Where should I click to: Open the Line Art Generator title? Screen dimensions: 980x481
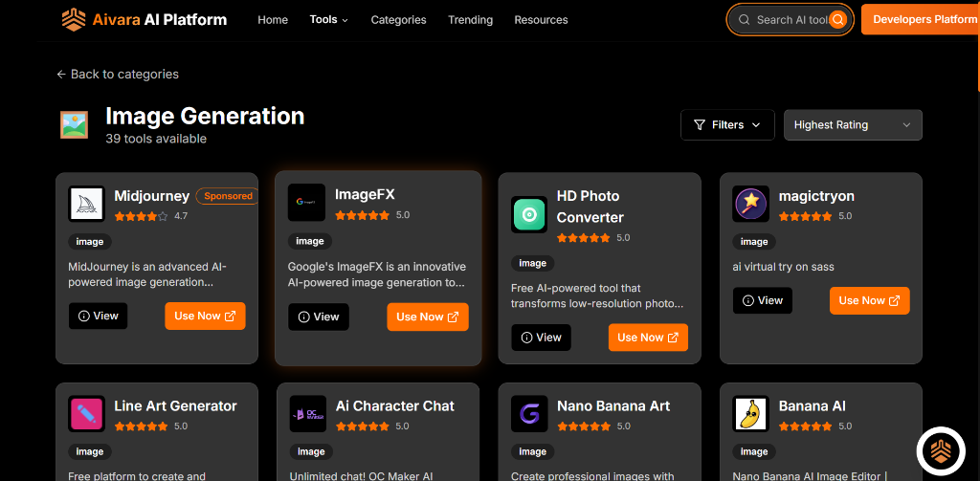(176, 406)
